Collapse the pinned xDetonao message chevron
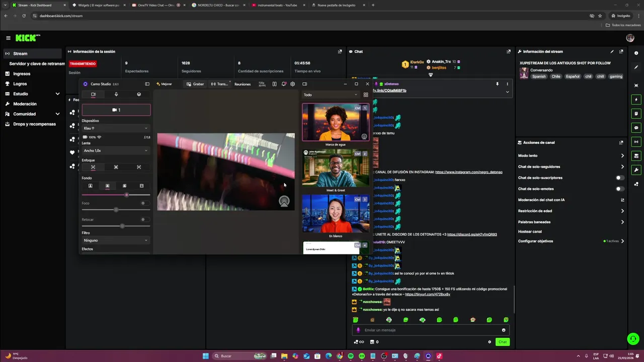The width and height of the screenshot is (644, 362). 507,92
